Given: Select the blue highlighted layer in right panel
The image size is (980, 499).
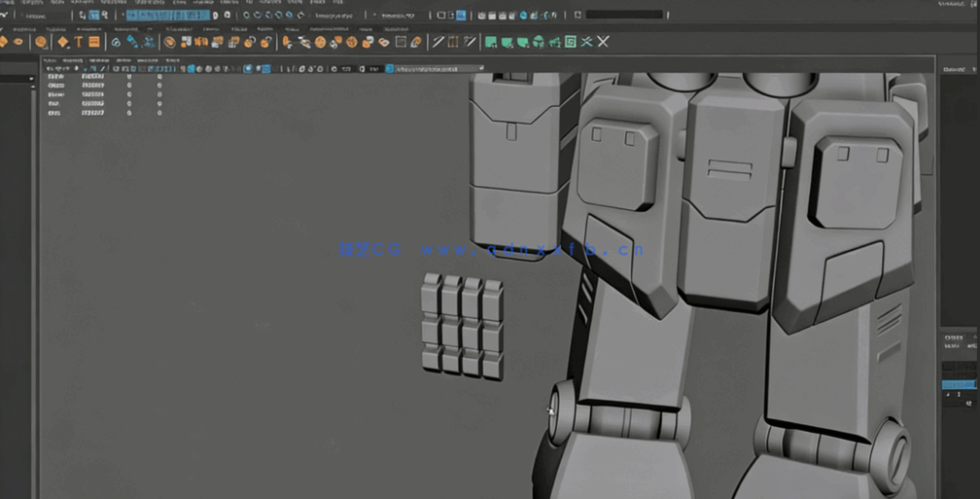Looking at the screenshot, I should pyautogui.click(x=959, y=385).
